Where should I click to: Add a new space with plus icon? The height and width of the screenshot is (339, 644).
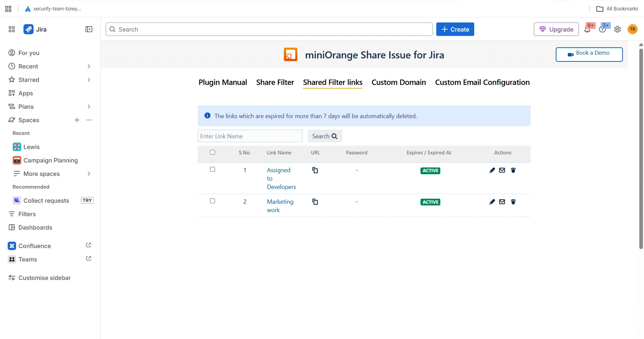pos(77,120)
